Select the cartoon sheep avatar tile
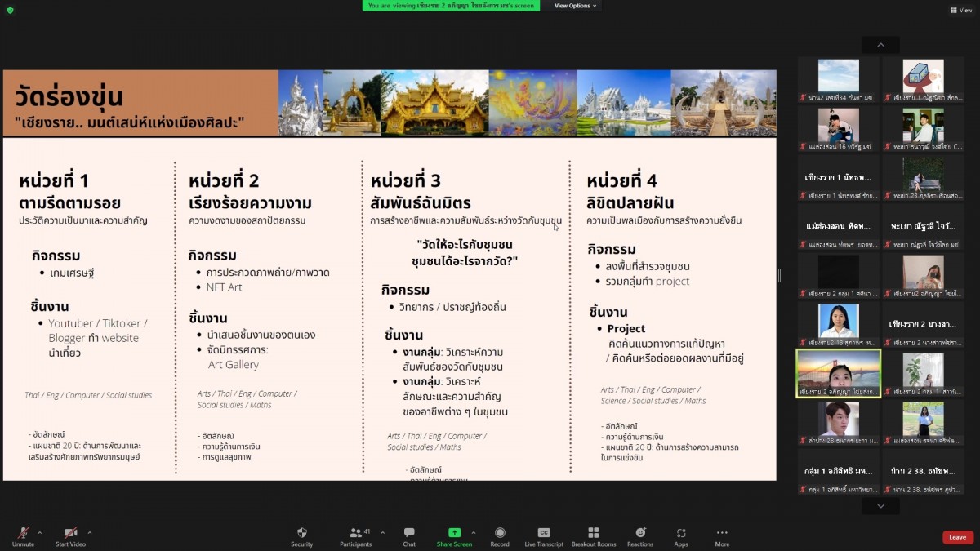Image resolution: width=980 pixels, height=551 pixels. (x=923, y=80)
